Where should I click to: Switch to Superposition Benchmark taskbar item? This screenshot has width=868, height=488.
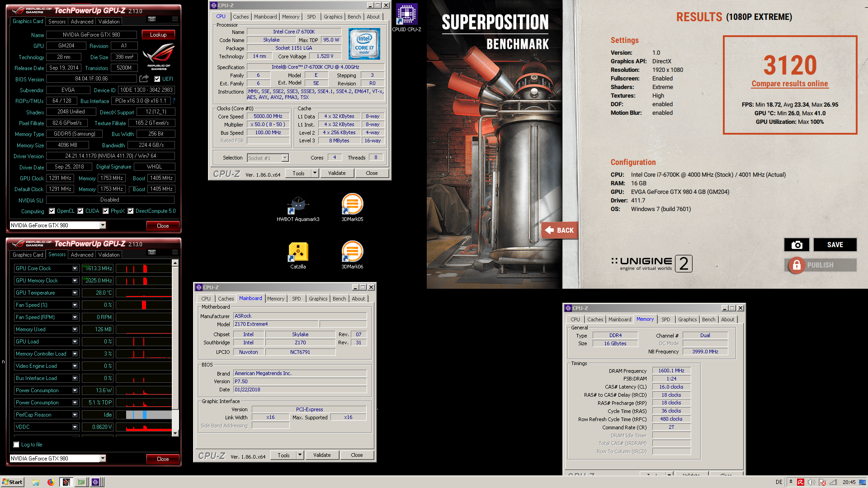[66, 482]
